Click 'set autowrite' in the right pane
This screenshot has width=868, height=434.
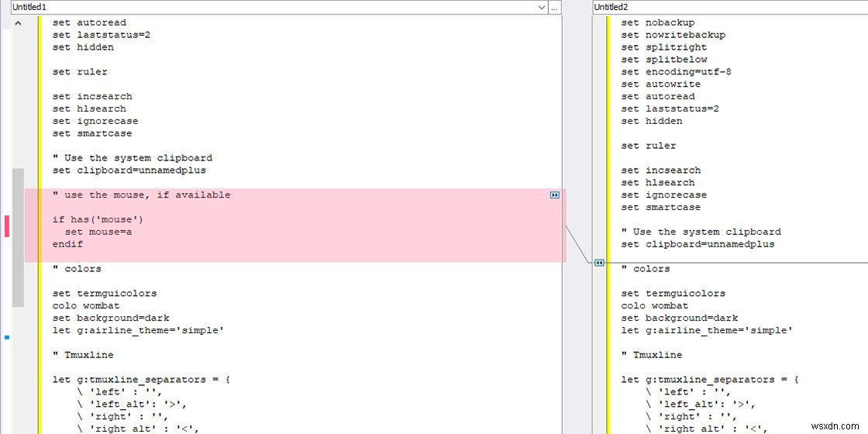[x=660, y=84]
